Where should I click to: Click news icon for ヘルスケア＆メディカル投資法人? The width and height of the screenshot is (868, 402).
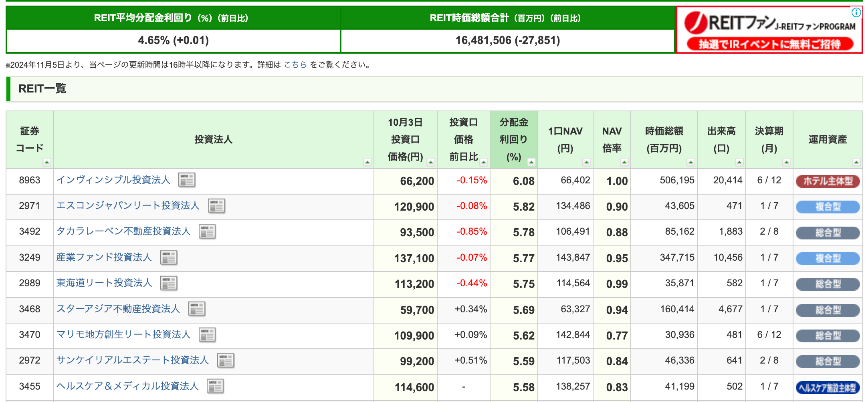[x=215, y=386]
